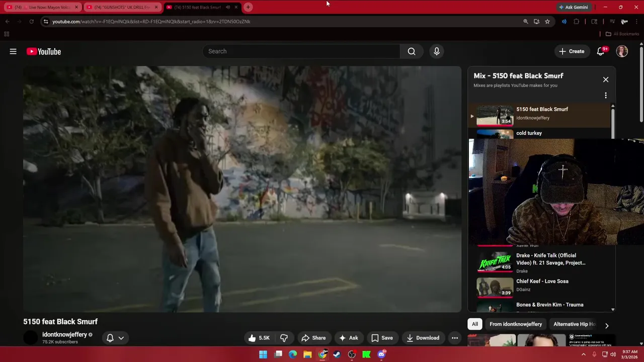This screenshot has width=644, height=362.
Task: Like the video with thumbs up
Action: pos(259,338)
